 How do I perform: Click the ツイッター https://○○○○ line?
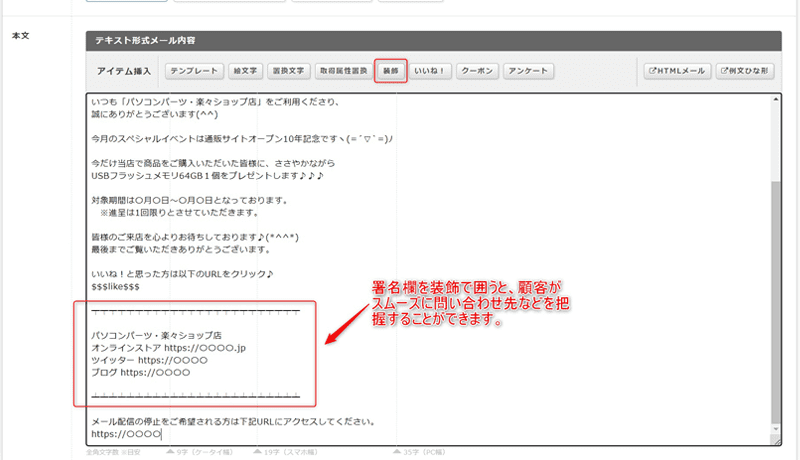(x=149, y=360)
